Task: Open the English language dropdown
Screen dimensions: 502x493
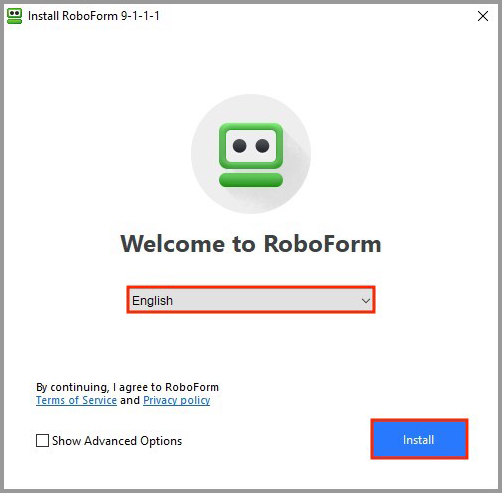Action: tap(251, 300)
